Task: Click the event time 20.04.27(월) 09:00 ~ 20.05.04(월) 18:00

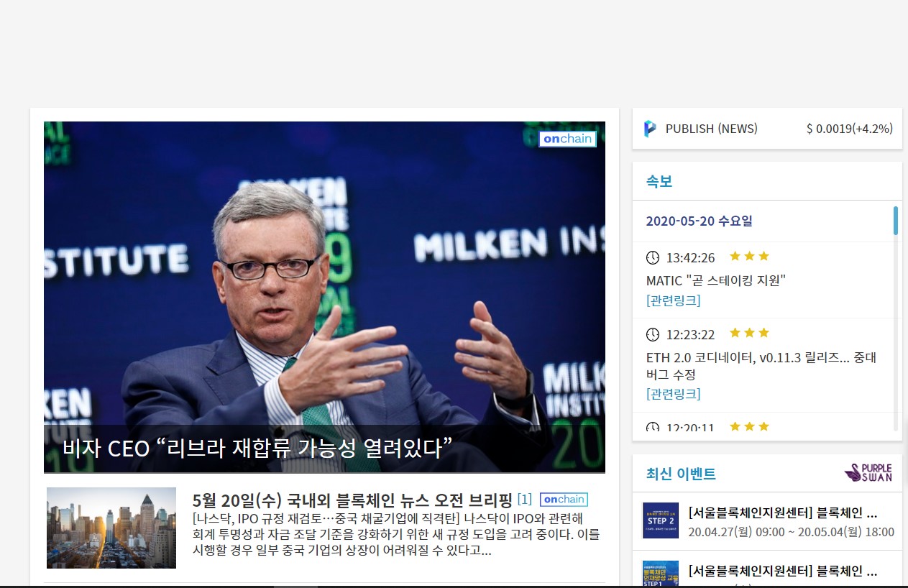Action: 791,533
